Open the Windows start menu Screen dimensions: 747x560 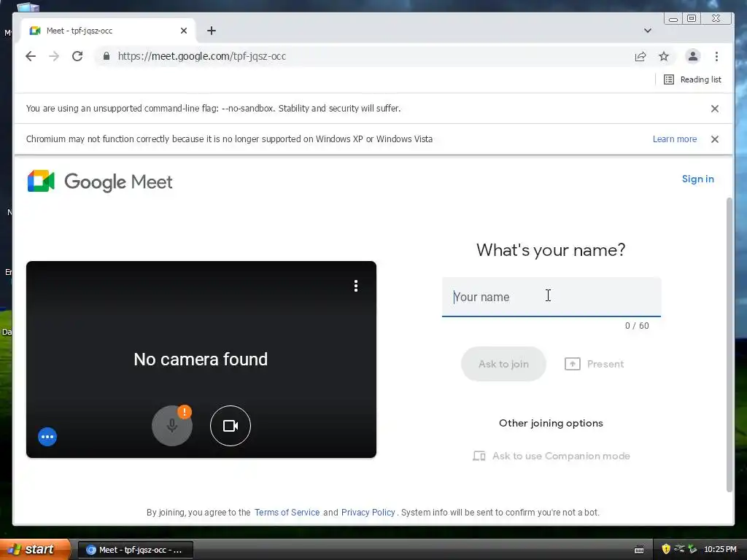tap(34, 550)
